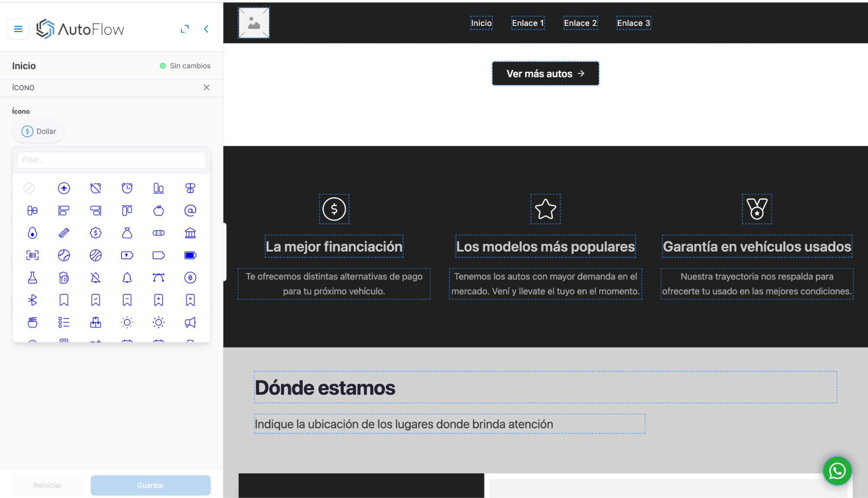Select the noodle bowl icon
The width and height of the screenshot is (868, 498).
pos(33,322)
